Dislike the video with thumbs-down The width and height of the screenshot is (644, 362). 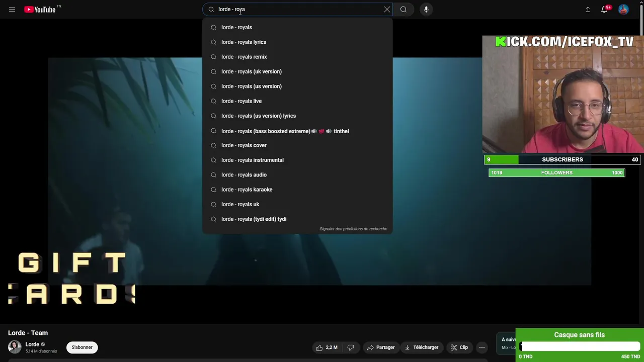(351, 347)
